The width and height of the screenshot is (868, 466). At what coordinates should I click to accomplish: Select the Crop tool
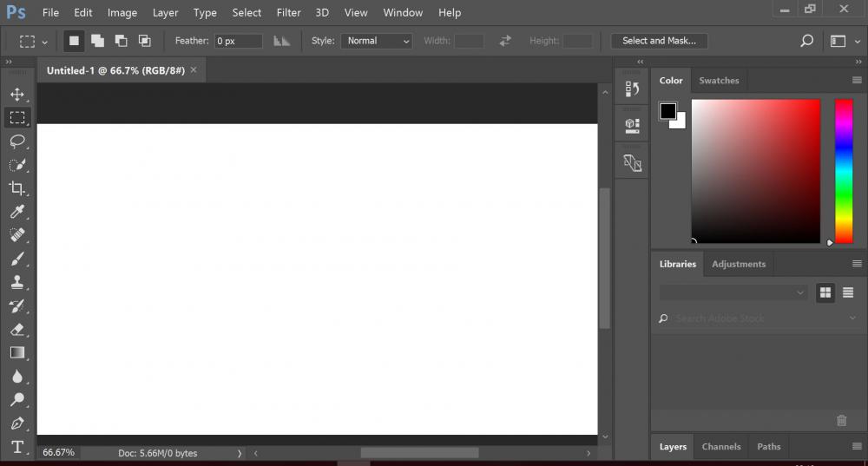(16, 188)
